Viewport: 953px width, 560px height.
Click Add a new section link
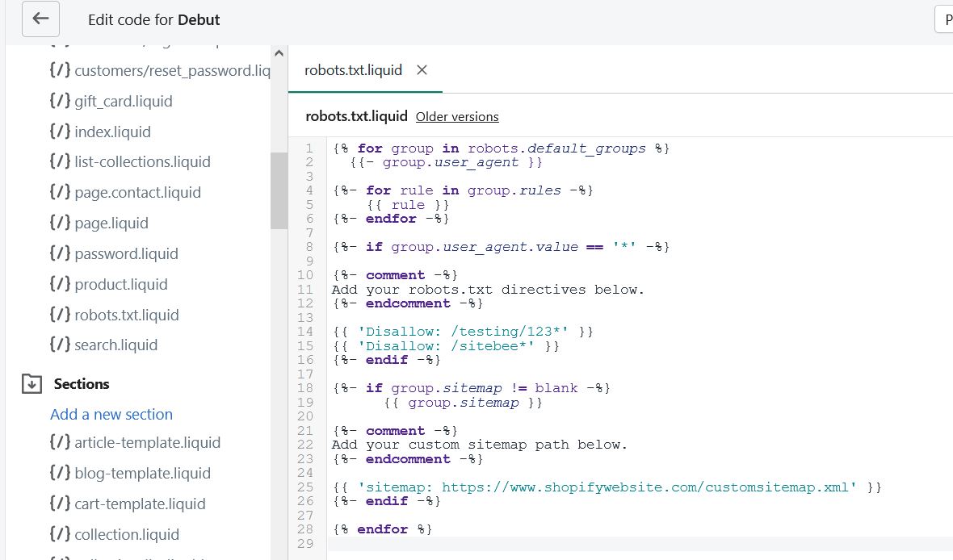[111, 414]
